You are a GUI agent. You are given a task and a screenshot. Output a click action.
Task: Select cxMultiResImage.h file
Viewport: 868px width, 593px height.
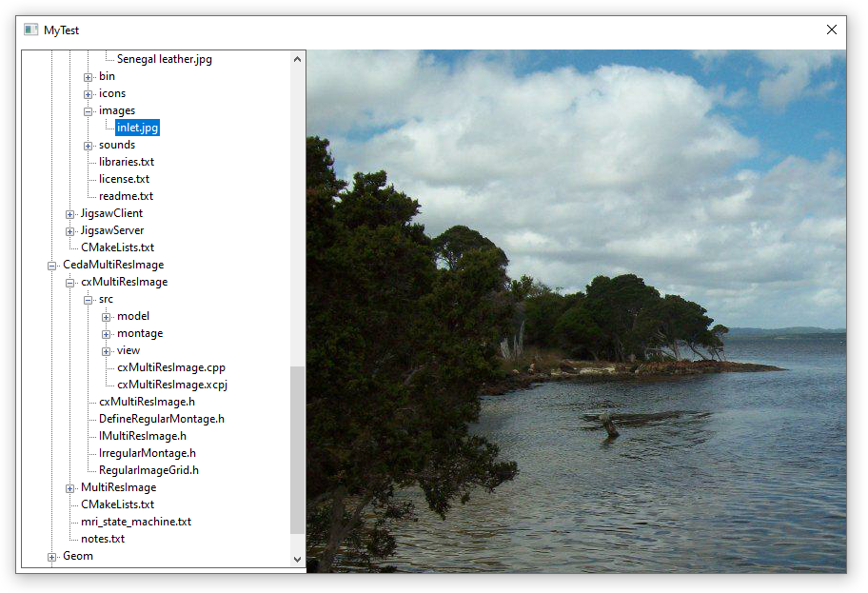tap(147, 402)
